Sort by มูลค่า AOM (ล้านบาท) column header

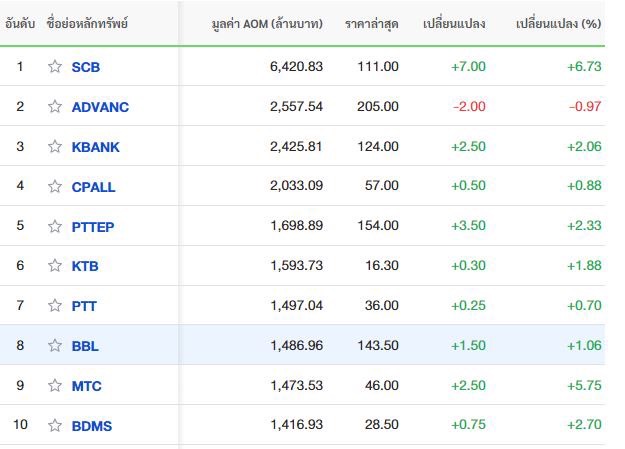point(267,22)
